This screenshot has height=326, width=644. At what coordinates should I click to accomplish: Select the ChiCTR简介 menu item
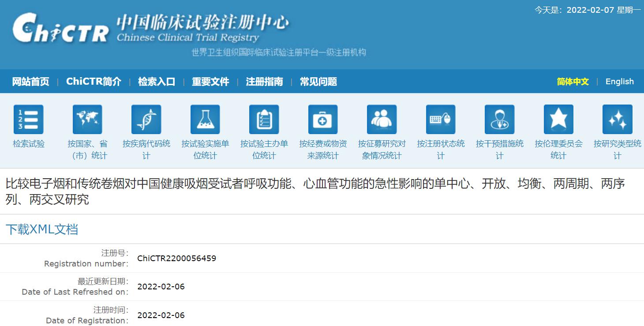94,82
